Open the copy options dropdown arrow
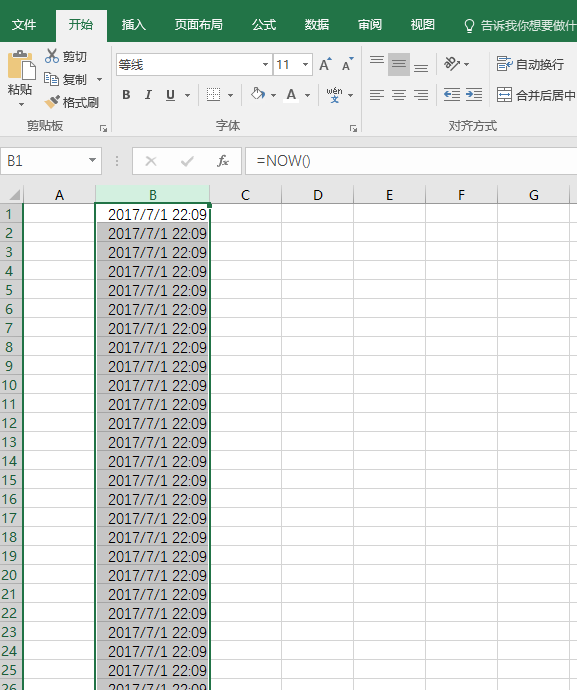 point(99,80)
